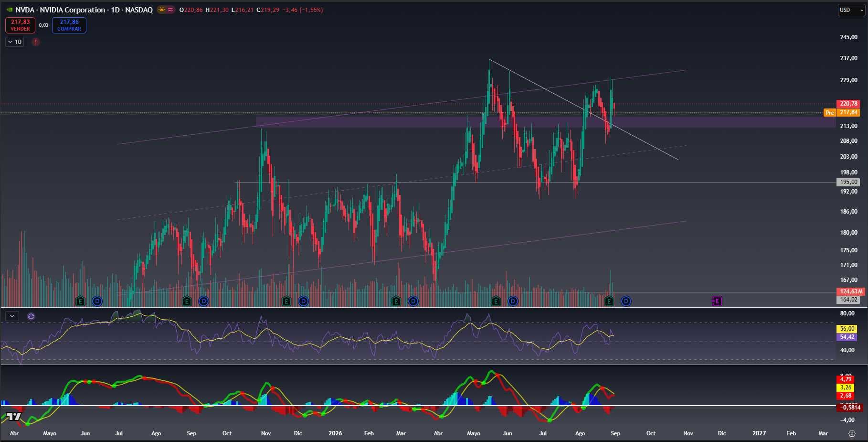
Task: Open the USD currency dropdown
Action: click(x=851, y=10)
